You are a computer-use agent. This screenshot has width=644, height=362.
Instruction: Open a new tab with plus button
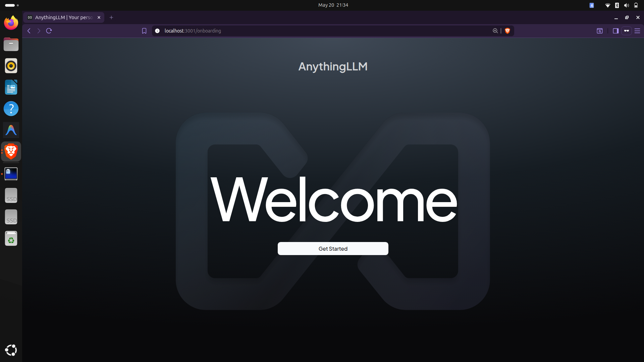[x=111, y=17]
